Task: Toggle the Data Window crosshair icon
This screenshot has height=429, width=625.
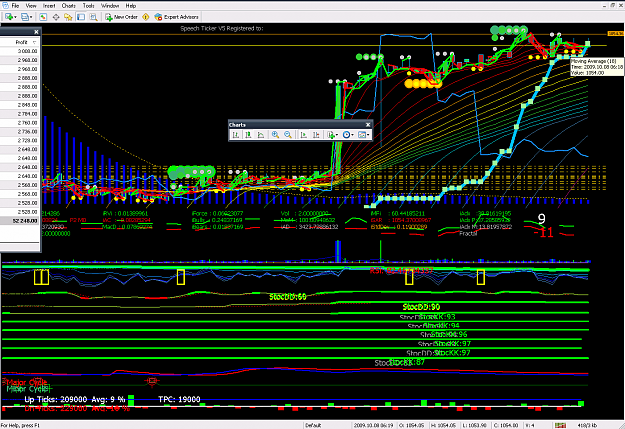Action: 56,17
